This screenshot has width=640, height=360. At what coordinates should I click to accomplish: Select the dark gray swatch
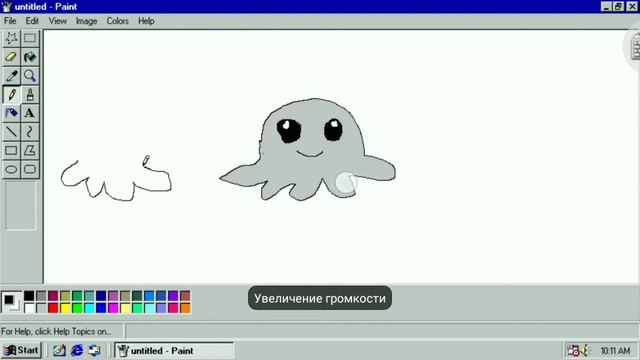(41, 296)
